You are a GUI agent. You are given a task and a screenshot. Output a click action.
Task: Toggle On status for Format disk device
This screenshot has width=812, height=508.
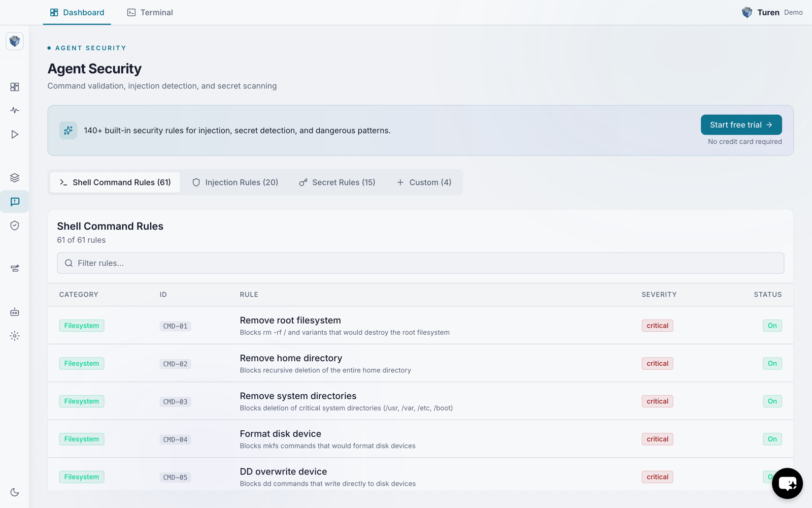(x=772, y=439)
